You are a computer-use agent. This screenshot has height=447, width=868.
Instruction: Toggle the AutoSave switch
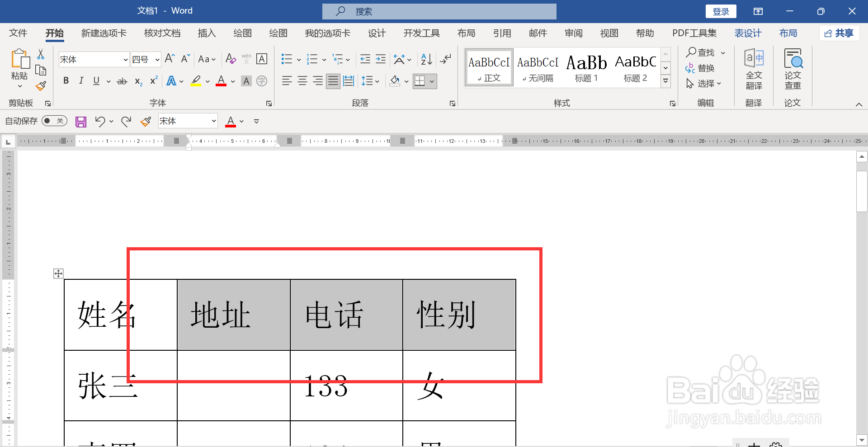(x=54, y=121)
